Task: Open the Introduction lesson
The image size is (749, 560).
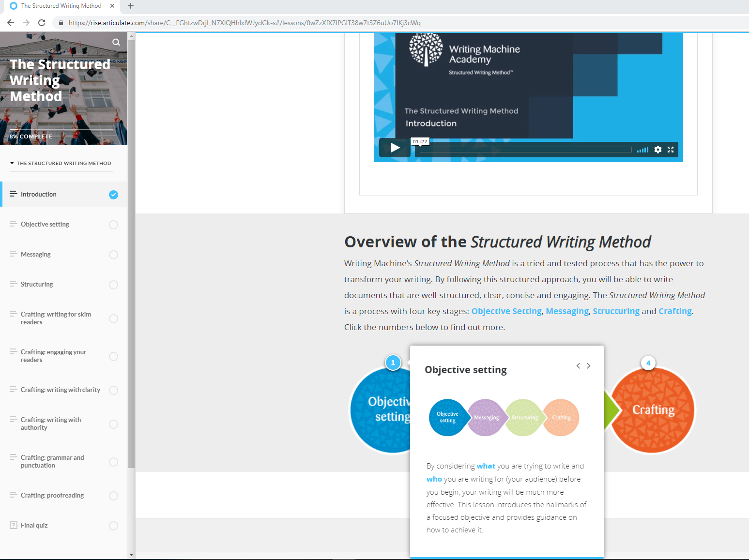Action: pos(64,194)
